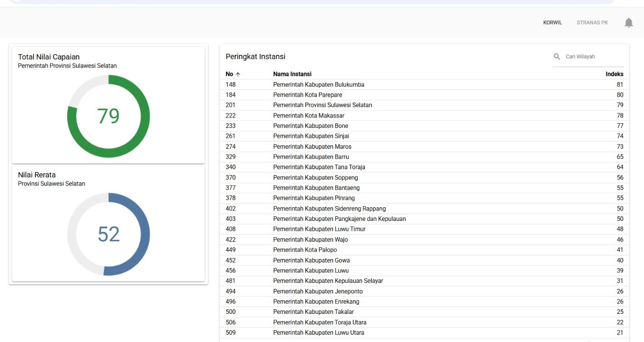644x342 pixels.
Task: Click the Peringkat Instansi table heading
Action: tap(256, 57)
